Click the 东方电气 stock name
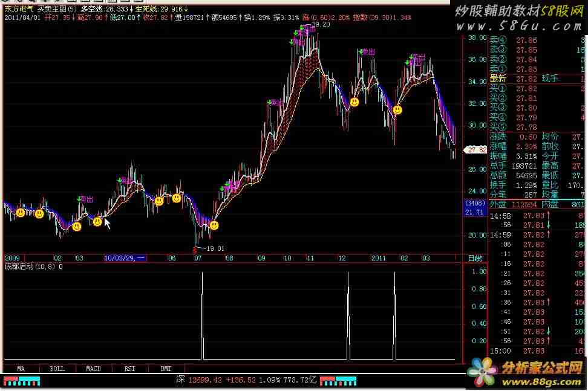The width and height of the screenshot is (588, 391). click(x=19, y=8)
